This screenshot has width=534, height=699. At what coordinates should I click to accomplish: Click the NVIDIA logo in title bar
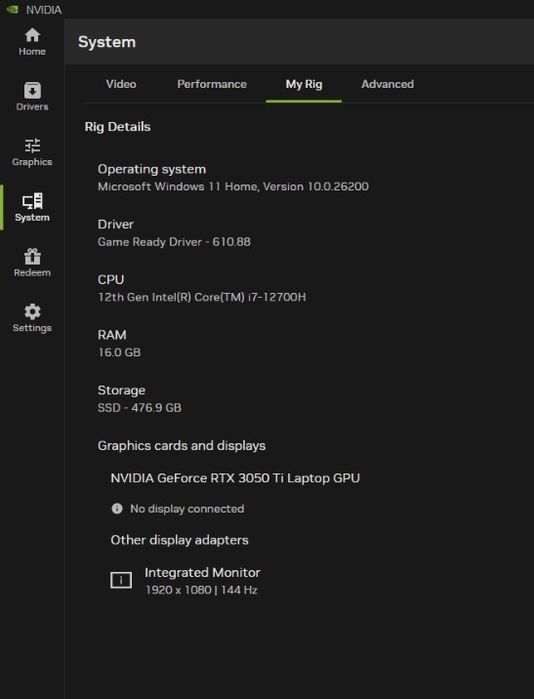12,9
